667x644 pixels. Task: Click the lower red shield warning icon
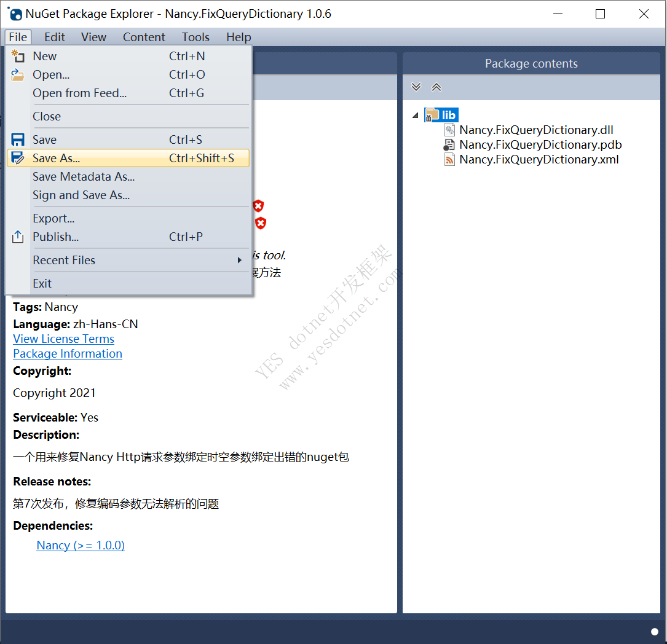[x=261, y=223]
